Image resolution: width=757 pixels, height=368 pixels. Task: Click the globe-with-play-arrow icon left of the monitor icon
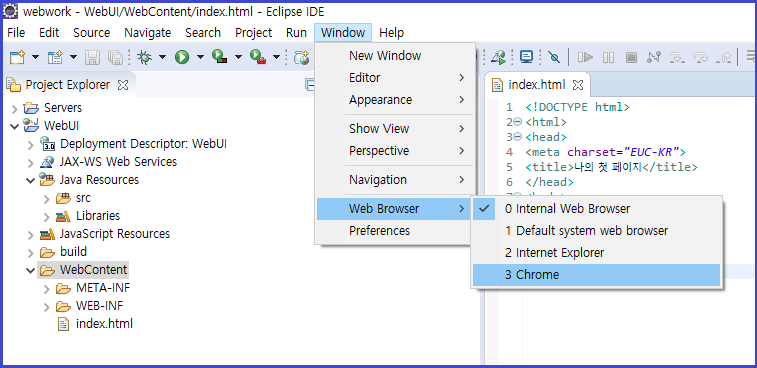[x=498, y=57]
